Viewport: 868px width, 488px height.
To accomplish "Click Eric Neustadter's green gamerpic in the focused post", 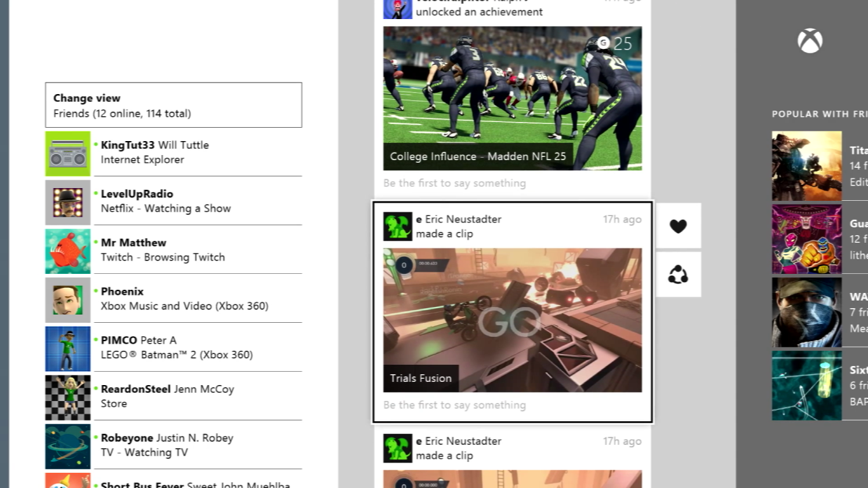I will point(398,226).
